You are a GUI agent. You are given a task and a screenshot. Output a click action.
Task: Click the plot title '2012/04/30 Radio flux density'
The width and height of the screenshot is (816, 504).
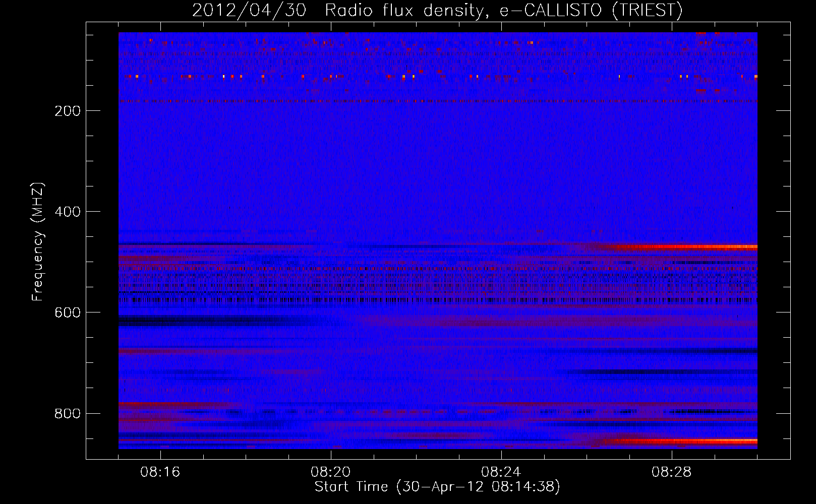click(x=437, y=11)
